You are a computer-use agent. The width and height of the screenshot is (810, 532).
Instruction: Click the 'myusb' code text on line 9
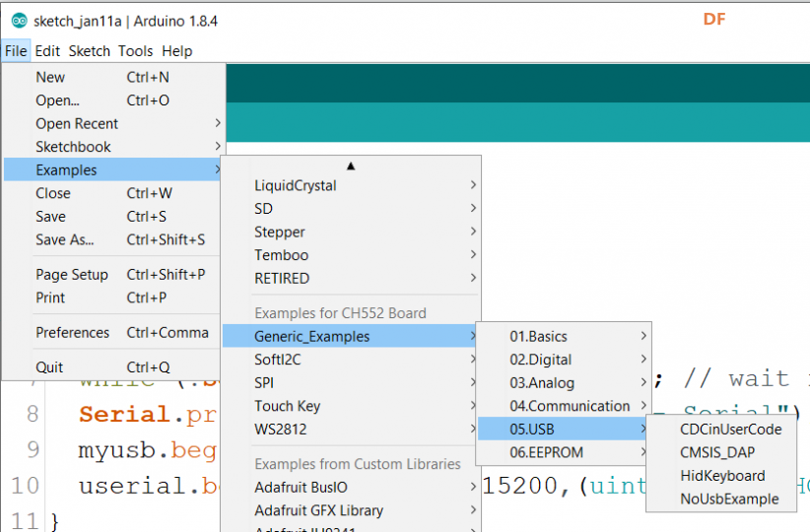pos(116,450)
